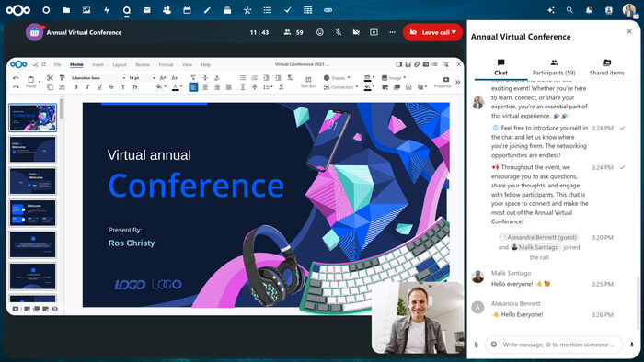
Task: Open the Files folder icon
Action: (66, 10)
